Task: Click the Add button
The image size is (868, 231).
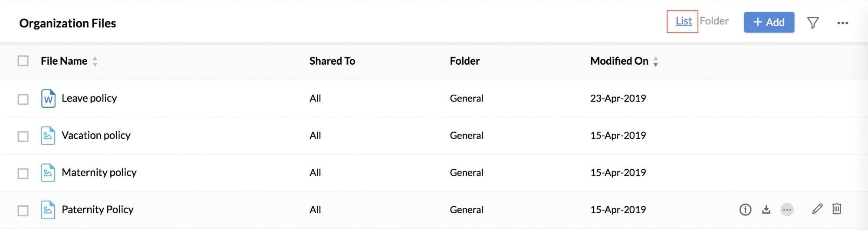Action: pos(769,22)
